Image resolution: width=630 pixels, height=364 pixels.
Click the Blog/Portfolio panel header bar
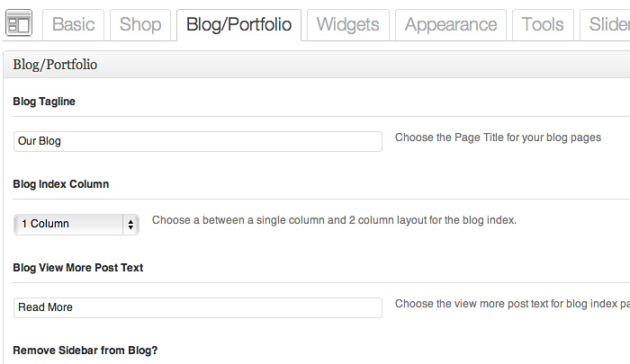315,65
